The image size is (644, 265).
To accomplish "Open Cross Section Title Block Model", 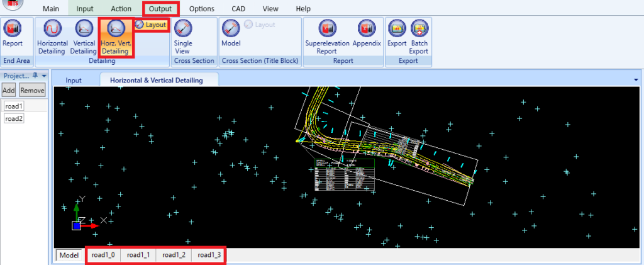I will (x=231, y=35).
